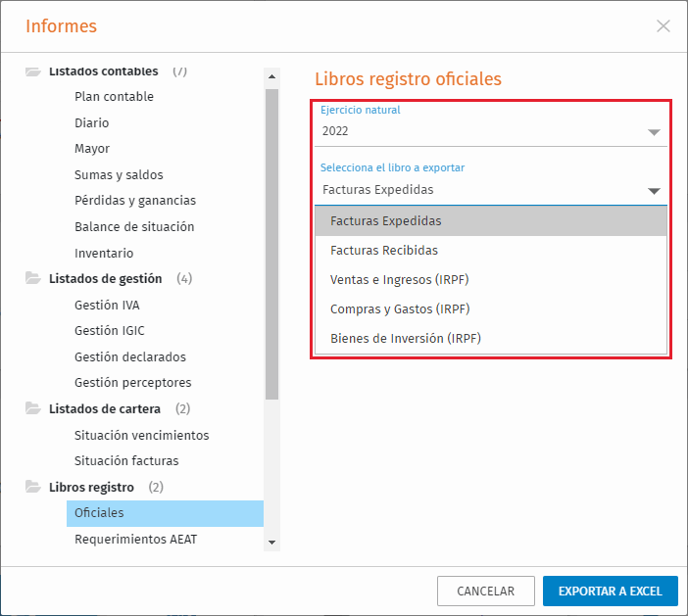Click the report list scrollbar thumb

pyautogui.click(x=272, y=244)
